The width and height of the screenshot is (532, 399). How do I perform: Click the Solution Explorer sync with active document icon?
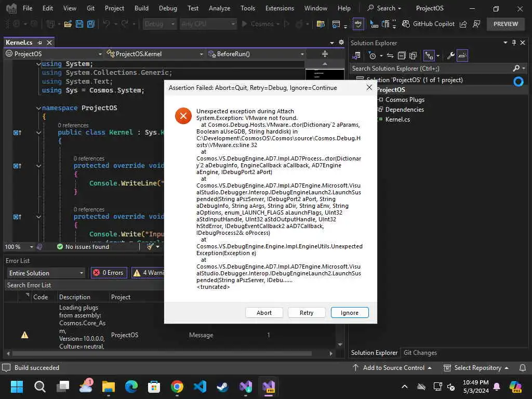[390, 55]
